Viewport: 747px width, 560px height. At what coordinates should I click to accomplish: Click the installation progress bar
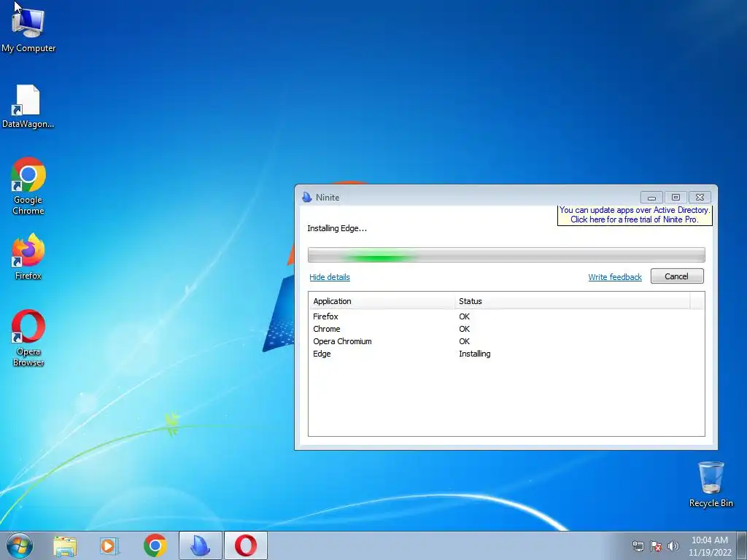click(x=506, y=254)
